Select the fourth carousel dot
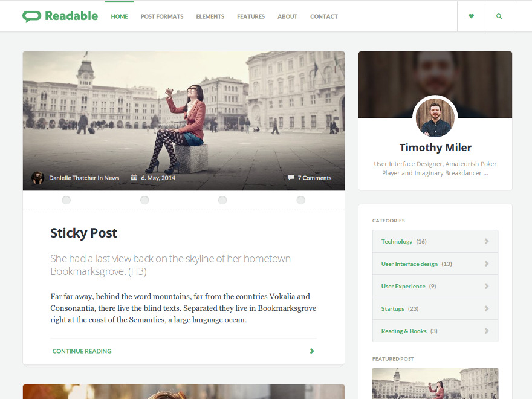Viewport: 532px width, 399px height. [300, 199]
